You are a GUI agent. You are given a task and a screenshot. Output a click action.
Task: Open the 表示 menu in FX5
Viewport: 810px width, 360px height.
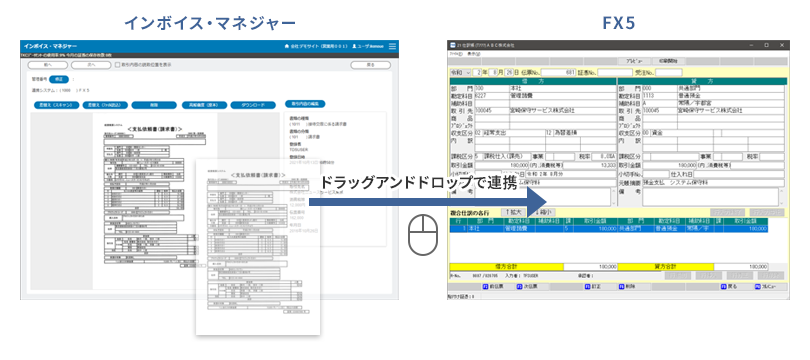pyautogui.click(x=473, y=54)
